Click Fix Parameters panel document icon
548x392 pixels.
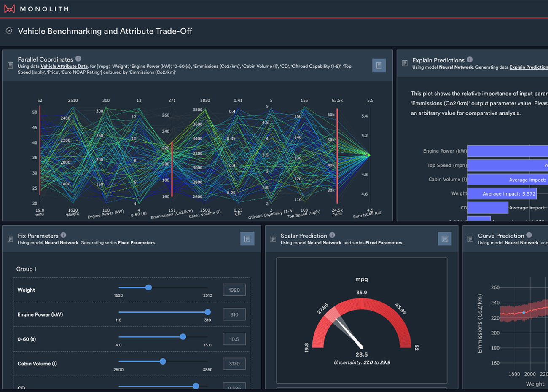coord(10,239)
